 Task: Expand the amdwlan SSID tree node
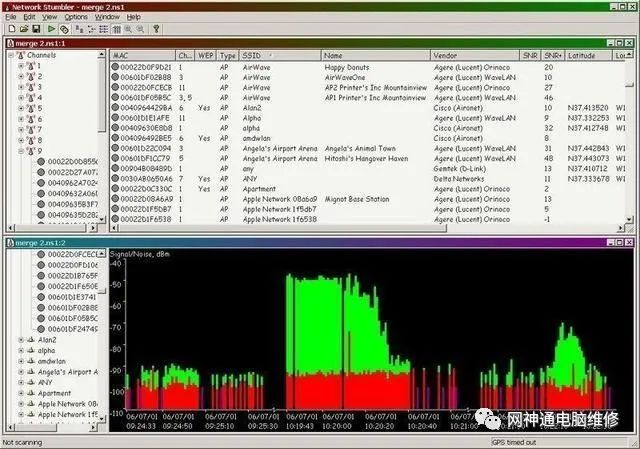pos(21,361)
